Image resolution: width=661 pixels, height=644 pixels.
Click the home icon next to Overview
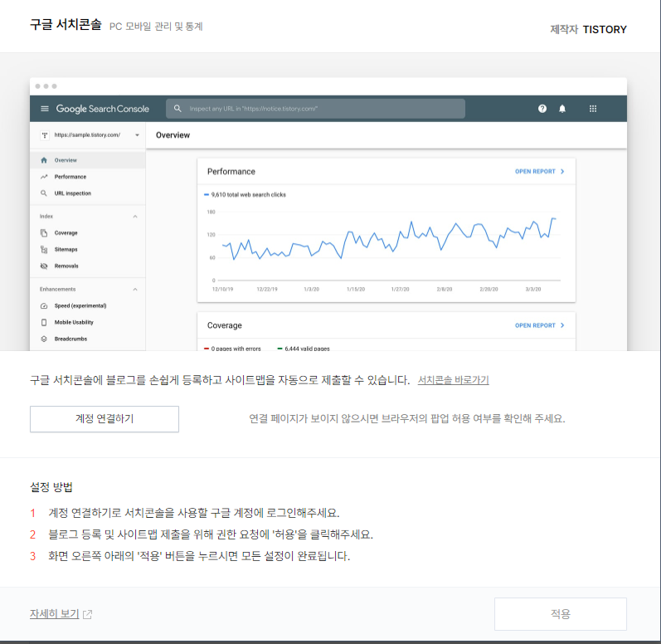(44, 160)
